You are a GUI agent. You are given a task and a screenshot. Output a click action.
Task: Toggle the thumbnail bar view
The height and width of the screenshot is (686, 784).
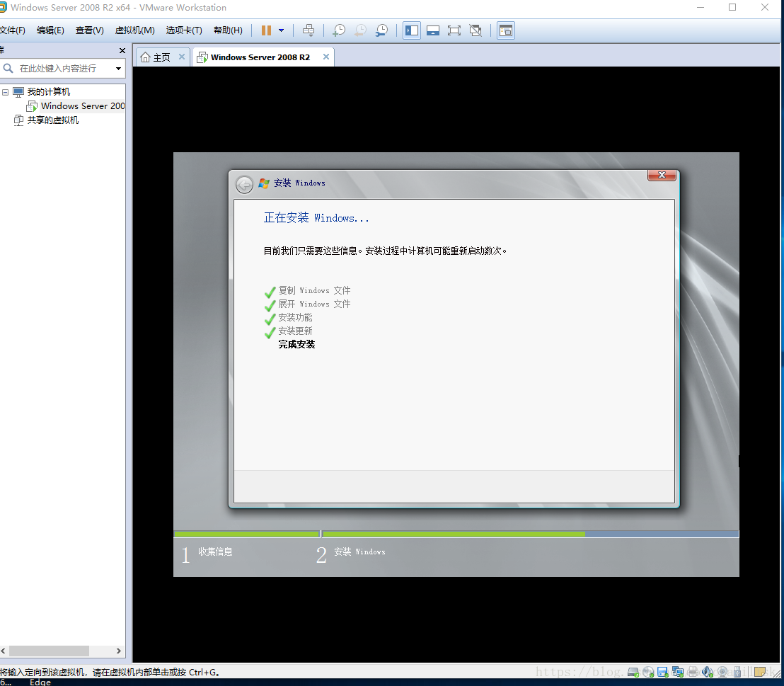(x=433, y=30)
